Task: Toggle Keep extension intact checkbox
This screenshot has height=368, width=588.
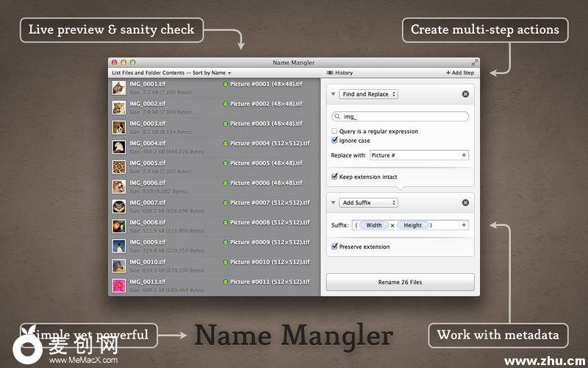Action: tap(334, 177)
